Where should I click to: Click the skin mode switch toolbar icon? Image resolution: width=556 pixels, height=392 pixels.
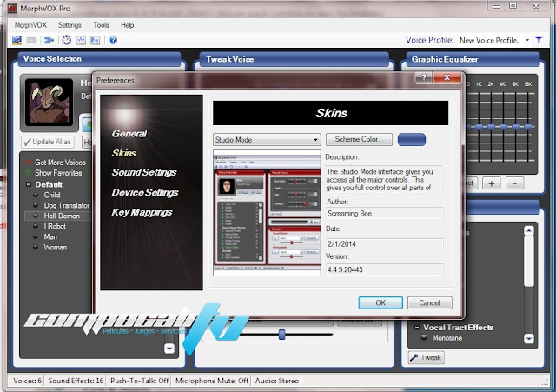(17, 40)
